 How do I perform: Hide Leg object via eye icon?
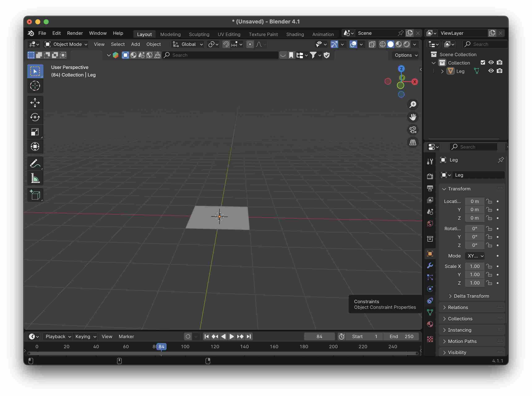(491, 71)
